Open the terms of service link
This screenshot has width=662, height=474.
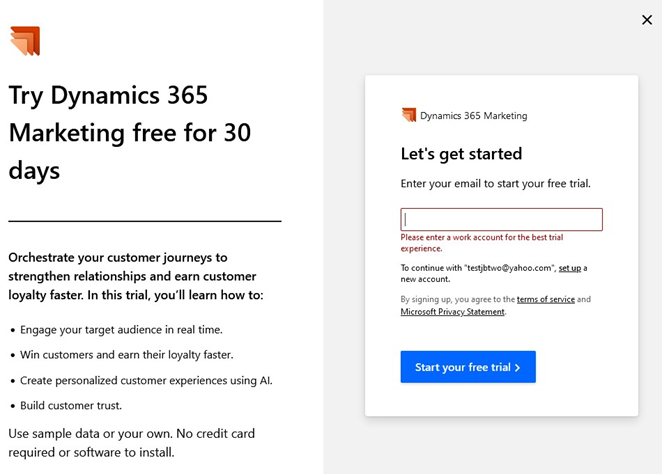coord(545,299)
